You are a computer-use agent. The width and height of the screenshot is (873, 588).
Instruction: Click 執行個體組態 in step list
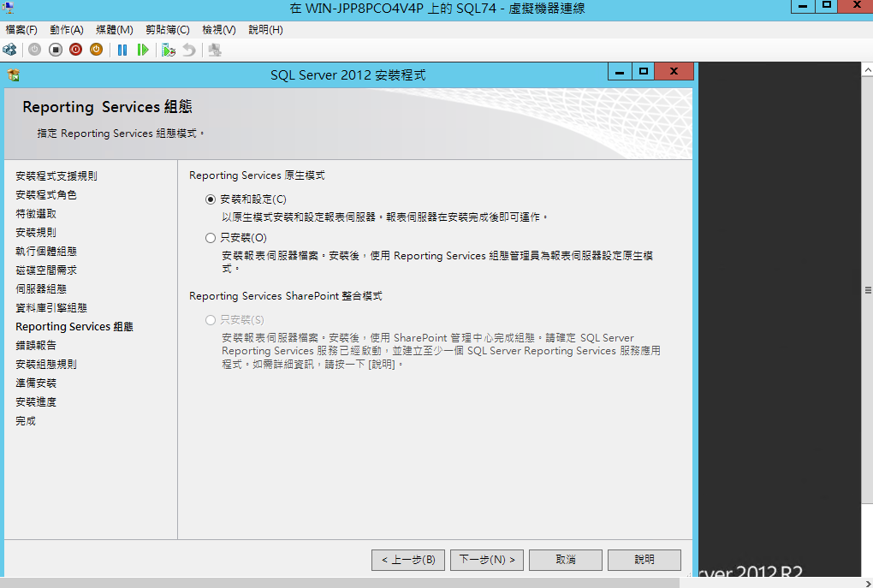pos(46,251)
